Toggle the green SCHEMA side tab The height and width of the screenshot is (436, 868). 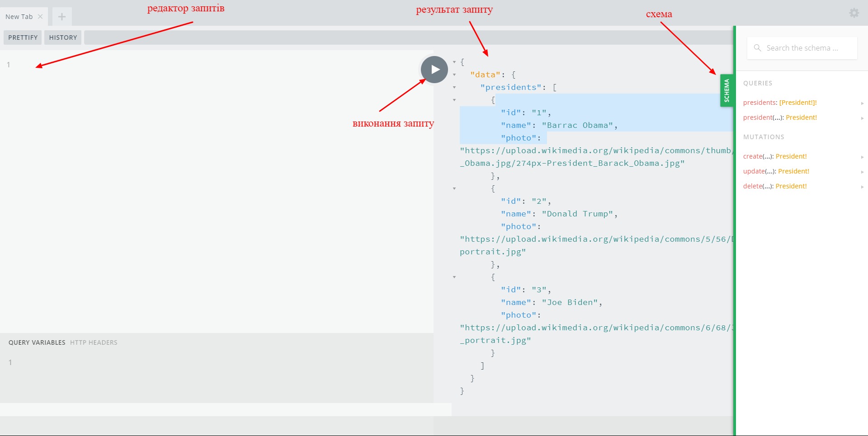pyautogui.click(x=726, y=90)
